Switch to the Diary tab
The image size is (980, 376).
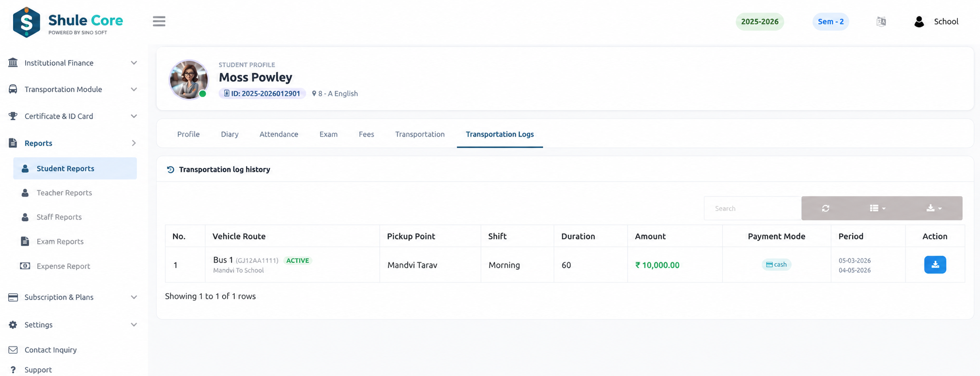tap(230, 134)
